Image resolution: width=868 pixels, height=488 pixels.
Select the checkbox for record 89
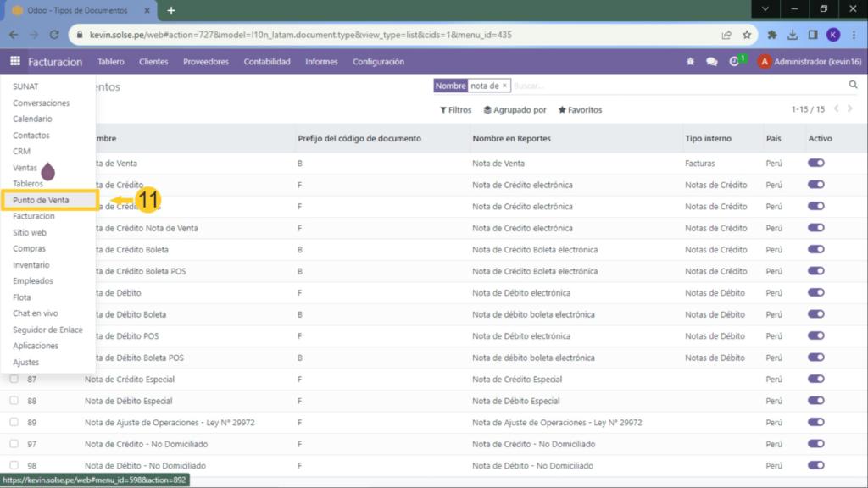coord(14,422)
